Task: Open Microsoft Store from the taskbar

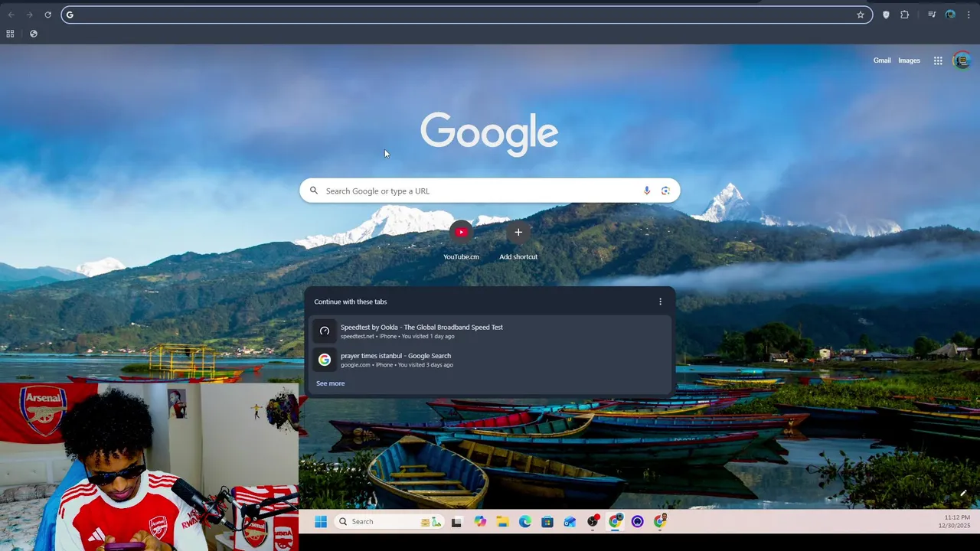Action: click(x=547, y=522)
